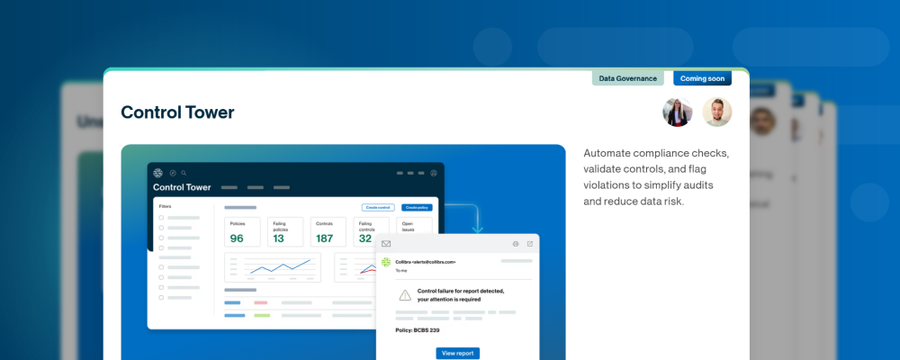Select the first radio button under Filters
The height and width of the screenshot is (360, 900).
coord(161,218)
